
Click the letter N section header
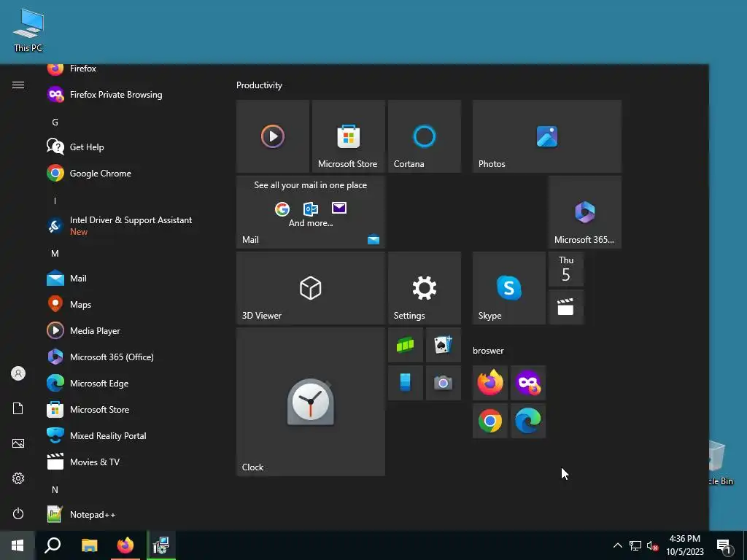click(55, 489)
